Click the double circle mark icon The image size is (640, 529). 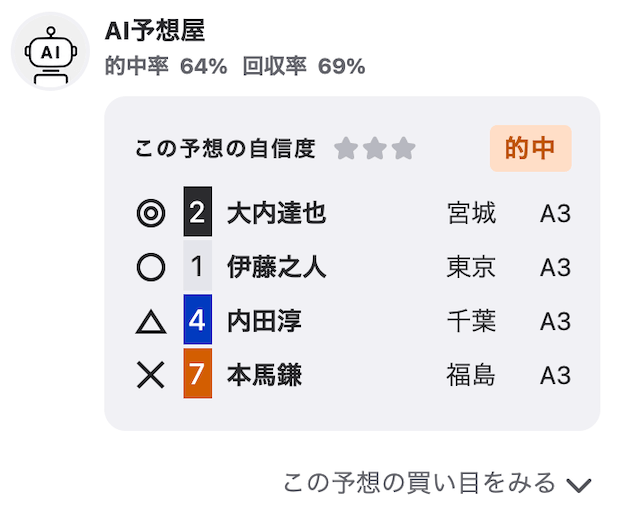click(x=151, y=213)
